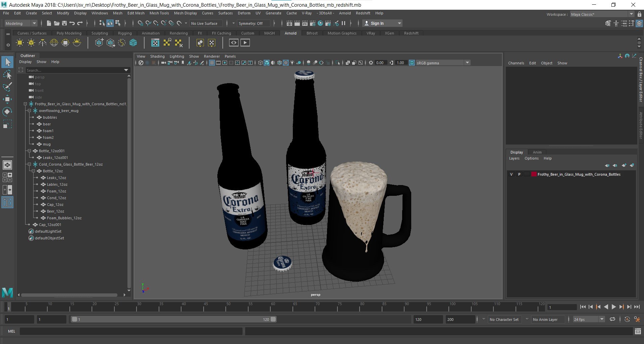This screenshot has width=644, height=344.
Task: Click the save scene icon
Action: (x=64, y=23)
